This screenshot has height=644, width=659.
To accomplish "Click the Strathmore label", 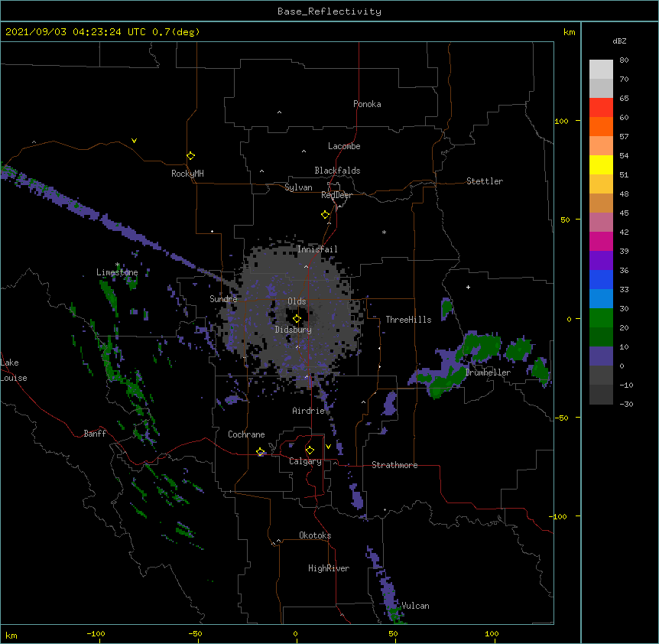I will pyautogui.click(x=394, y=465).
